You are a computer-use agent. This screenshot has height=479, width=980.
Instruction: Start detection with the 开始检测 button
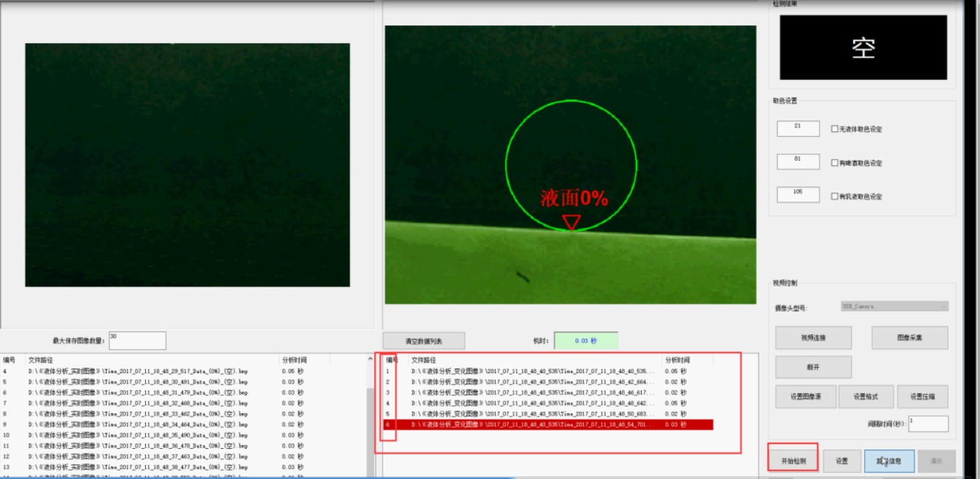point(792,461)
